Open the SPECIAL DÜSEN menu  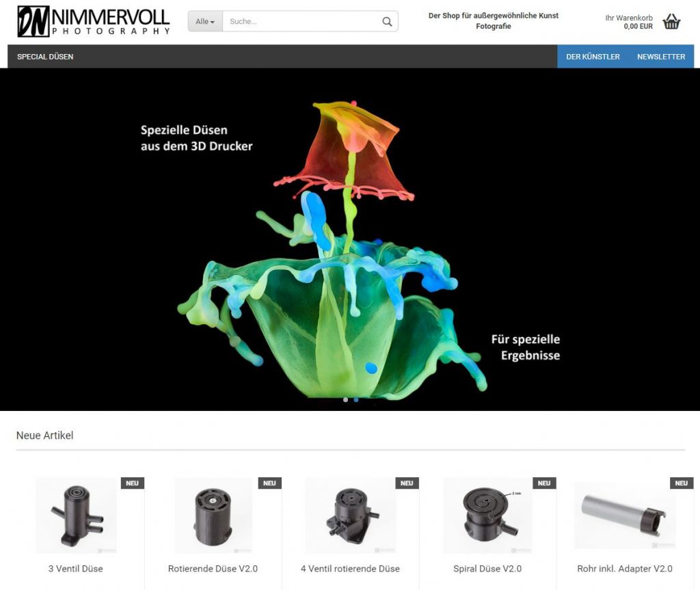point(45,57)
